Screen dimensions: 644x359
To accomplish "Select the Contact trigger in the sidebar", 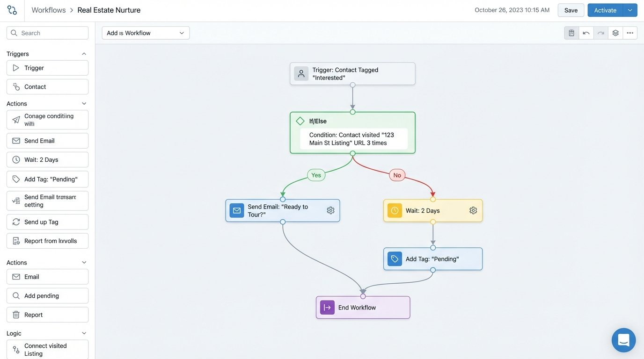I will click(47, 86).
